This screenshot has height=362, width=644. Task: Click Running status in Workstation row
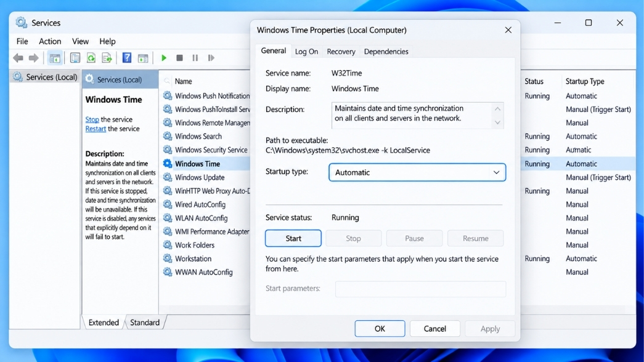click(537, 259)
